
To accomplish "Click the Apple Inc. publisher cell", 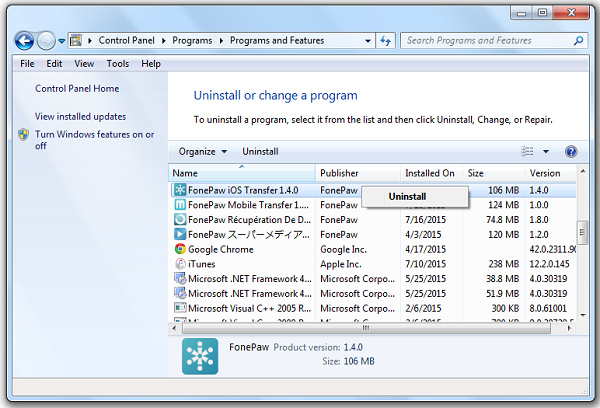I will click(x=341, y=264).
